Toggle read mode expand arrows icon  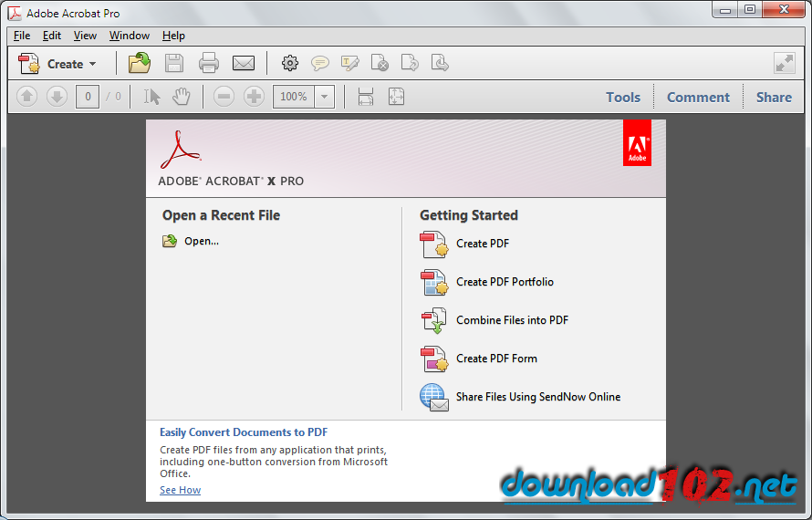tap(785, 63)
